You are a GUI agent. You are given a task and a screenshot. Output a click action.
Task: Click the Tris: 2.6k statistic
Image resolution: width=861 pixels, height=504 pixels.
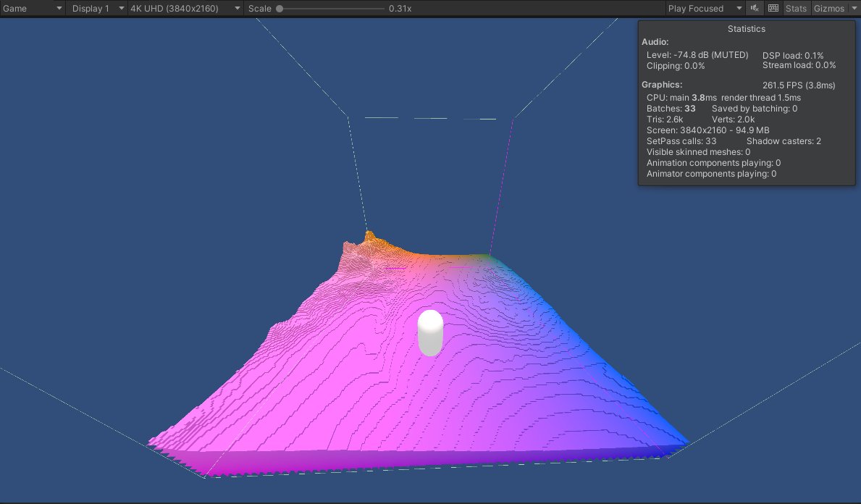[x=665, y=119]
